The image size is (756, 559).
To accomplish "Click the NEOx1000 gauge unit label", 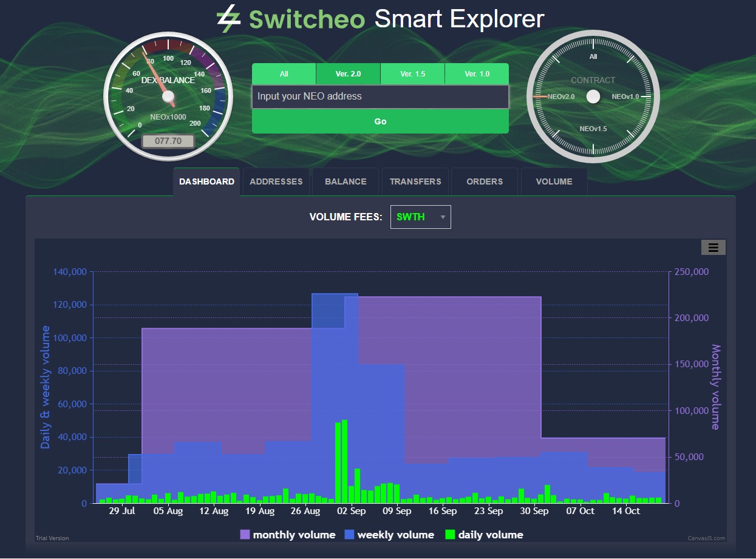I will pyautogui.click(x=168, y=117).
